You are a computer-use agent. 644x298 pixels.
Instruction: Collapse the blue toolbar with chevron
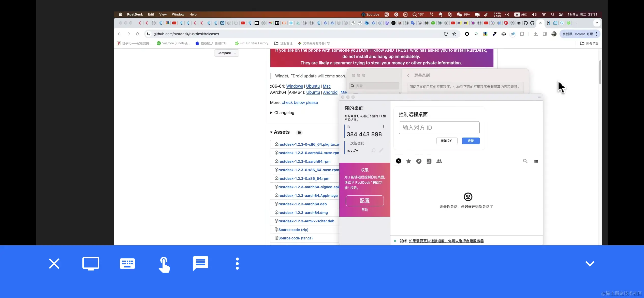590,264
